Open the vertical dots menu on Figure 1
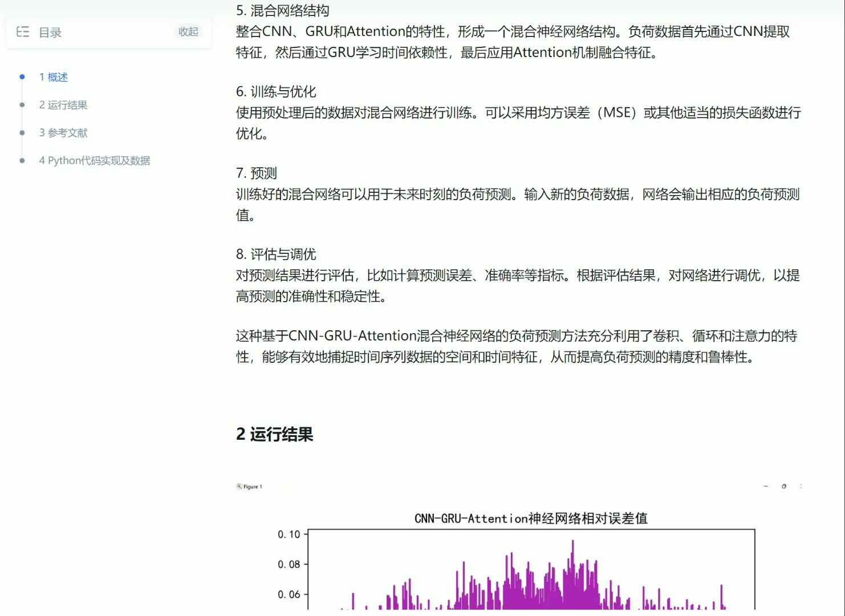This screenshot has height=616, width=845. [801, 486]
